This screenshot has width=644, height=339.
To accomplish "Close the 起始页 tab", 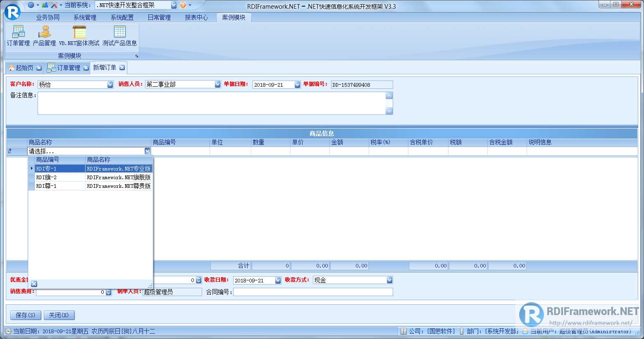I will [x=39, y=68].
